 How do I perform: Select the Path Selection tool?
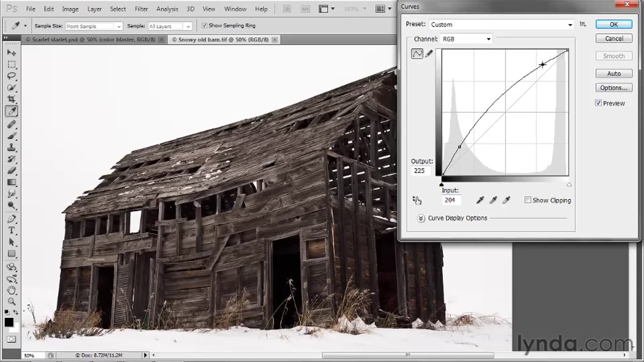11,242
